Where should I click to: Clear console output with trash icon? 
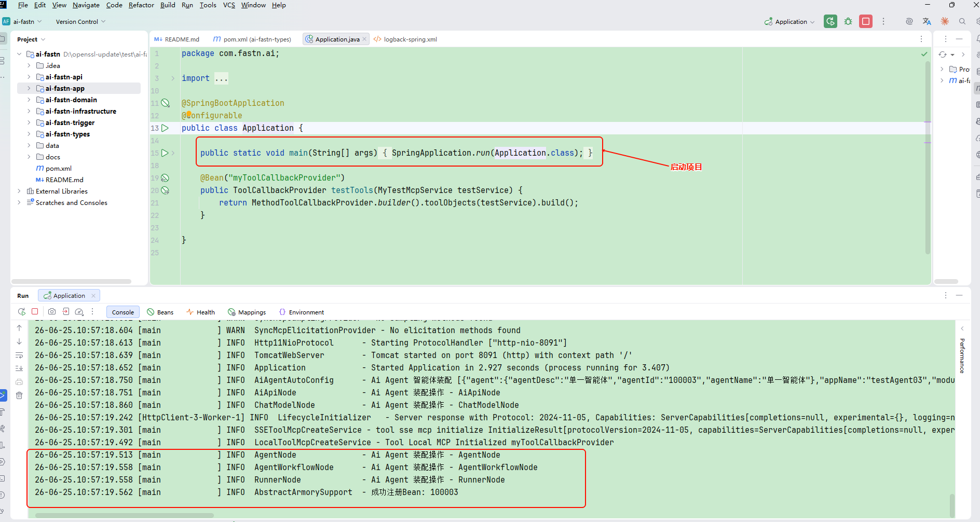click(x=19, y=395)
